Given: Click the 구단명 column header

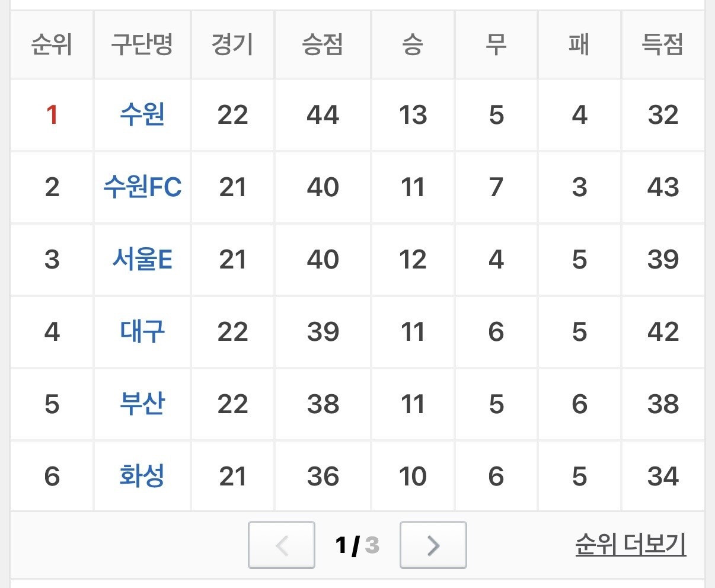Looking at the screenshot, I should coord(142,44).
